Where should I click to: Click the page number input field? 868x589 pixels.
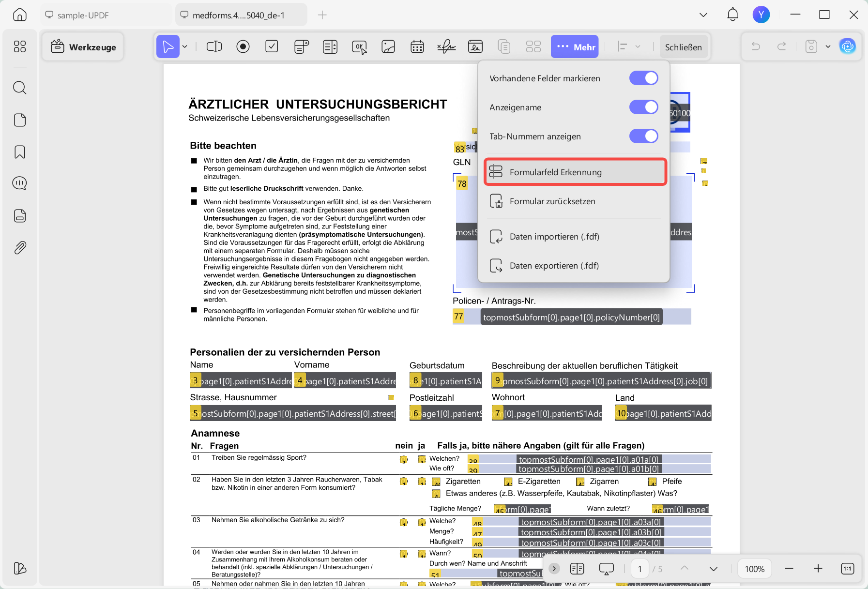tap(640, 569)
